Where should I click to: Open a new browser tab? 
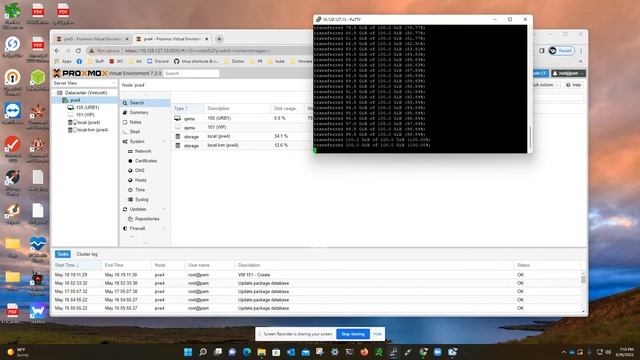219,39
